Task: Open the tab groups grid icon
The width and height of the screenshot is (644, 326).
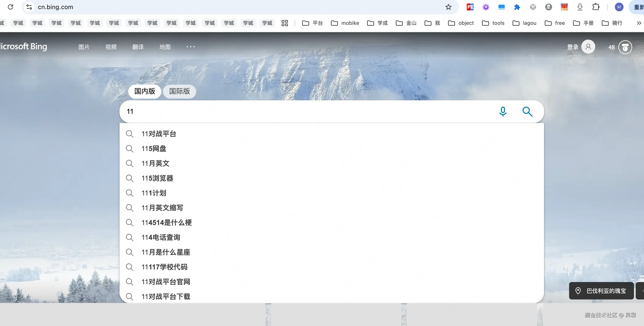Action: coord(285,23)
